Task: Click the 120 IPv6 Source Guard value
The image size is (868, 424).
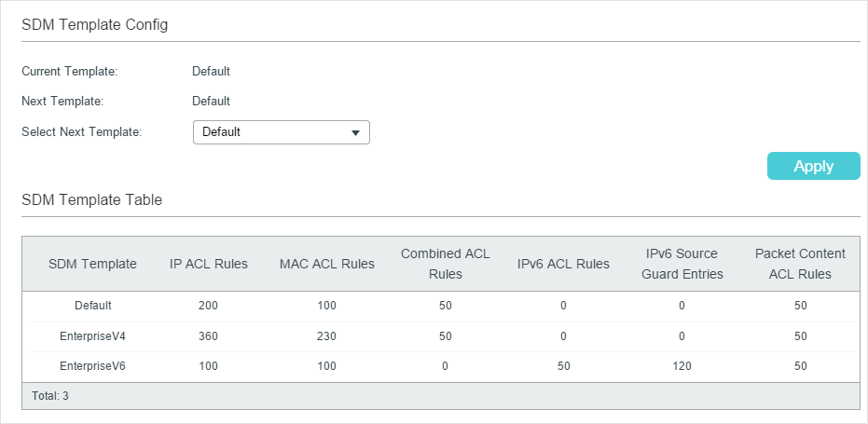Action: (682, 366)
